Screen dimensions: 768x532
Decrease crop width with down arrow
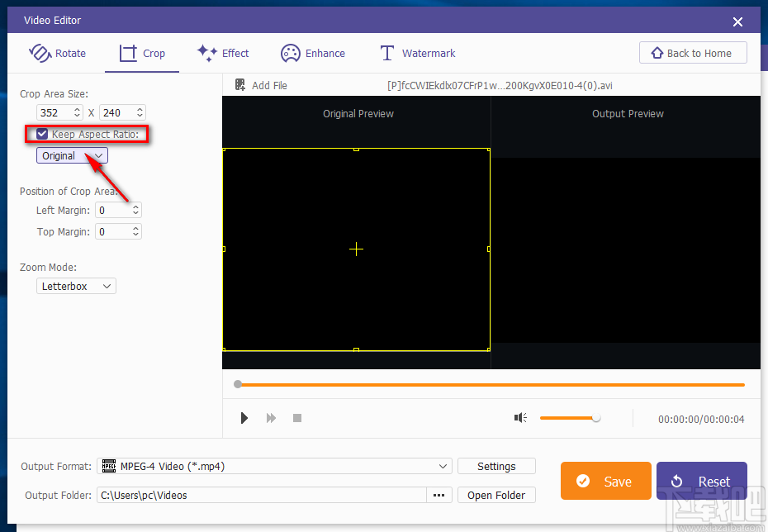tap(77, 116)
